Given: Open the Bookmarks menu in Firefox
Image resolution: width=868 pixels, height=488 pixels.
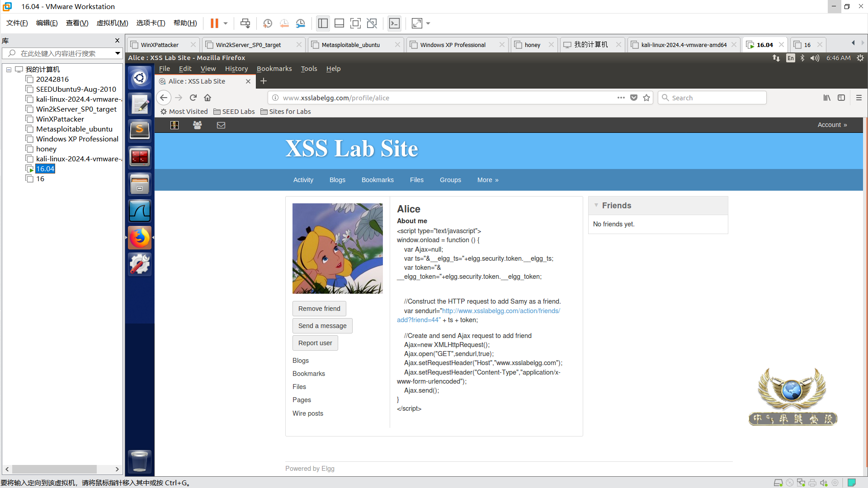Looking at the screenshot, I should (x=274, y=69).
